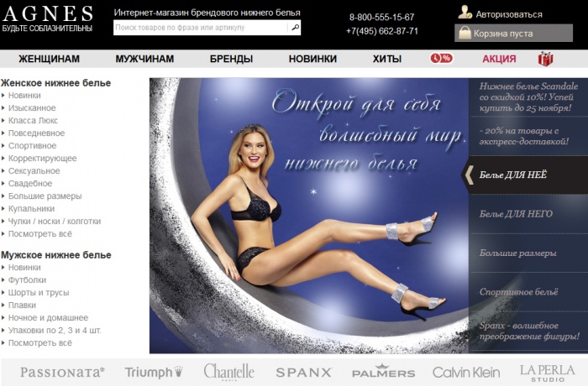The height and width of the screenshot is (386, 588).
Task: Open the МУЖЧИНАМ menu
Action: 144,59
